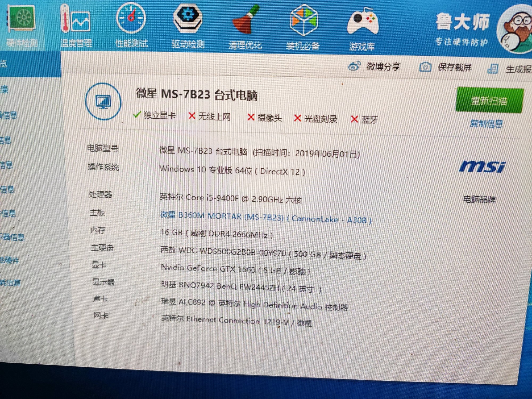Click the 光盘刻录 status item
The image size is (532, 399).
(316, 119)
